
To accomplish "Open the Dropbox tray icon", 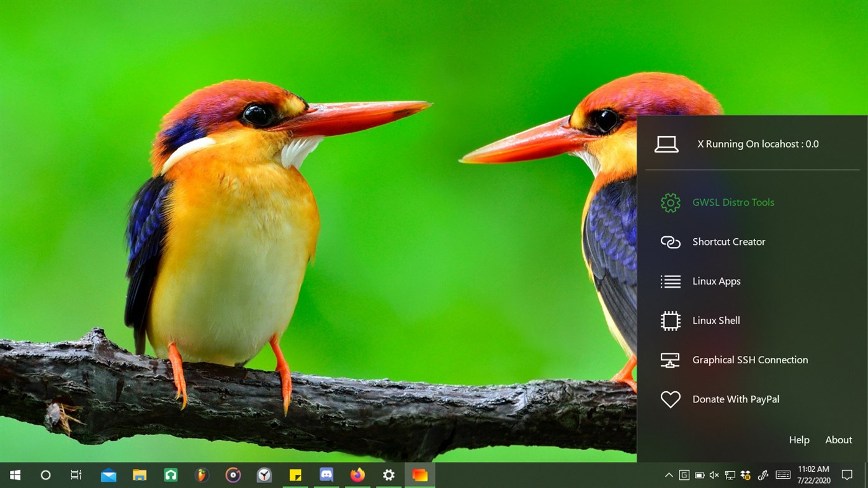I will pos(746,475).
